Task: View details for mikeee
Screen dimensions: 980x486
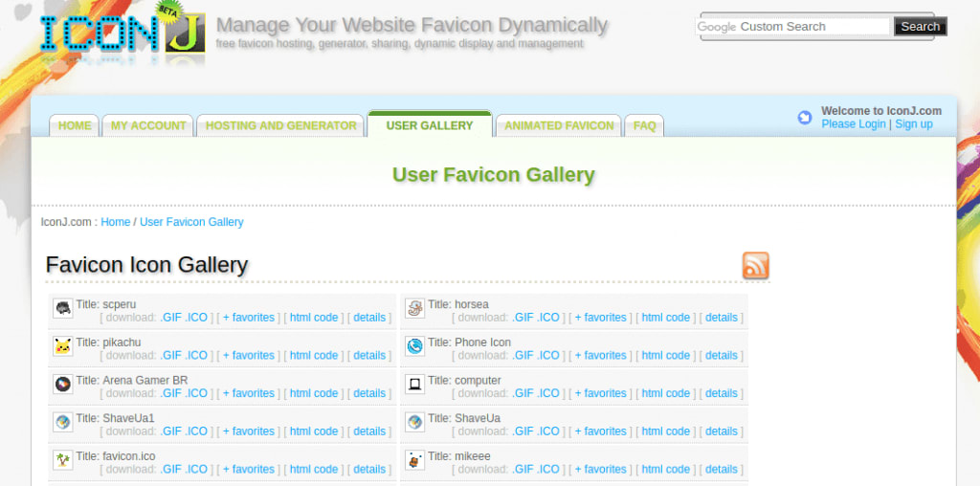Action: pos(722,470)
